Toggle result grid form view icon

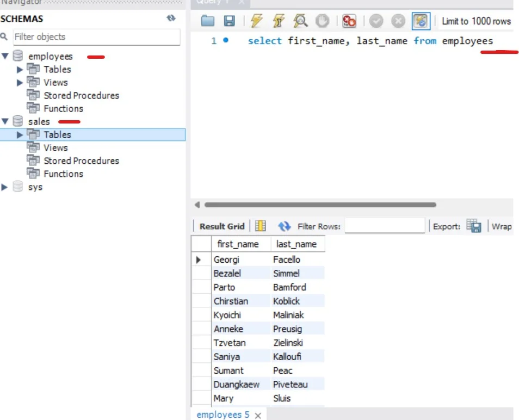tap(261, 226)
